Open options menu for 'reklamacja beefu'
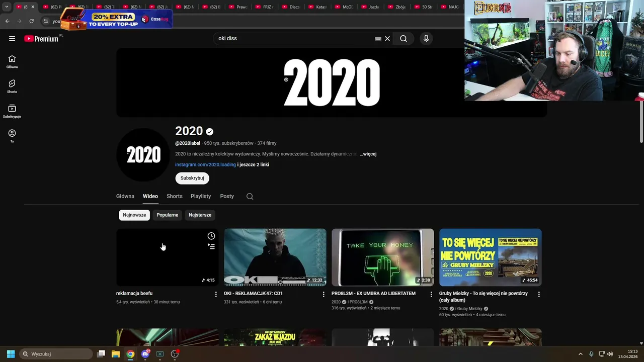 (216, 294)
